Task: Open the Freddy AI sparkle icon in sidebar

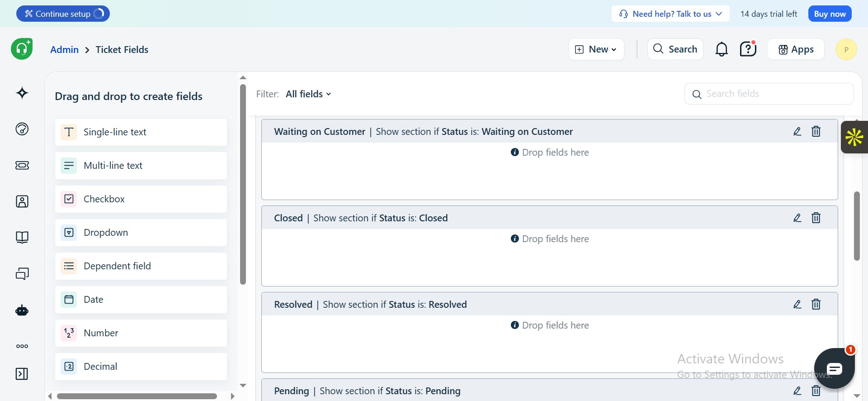Action: tap(22, 93)
